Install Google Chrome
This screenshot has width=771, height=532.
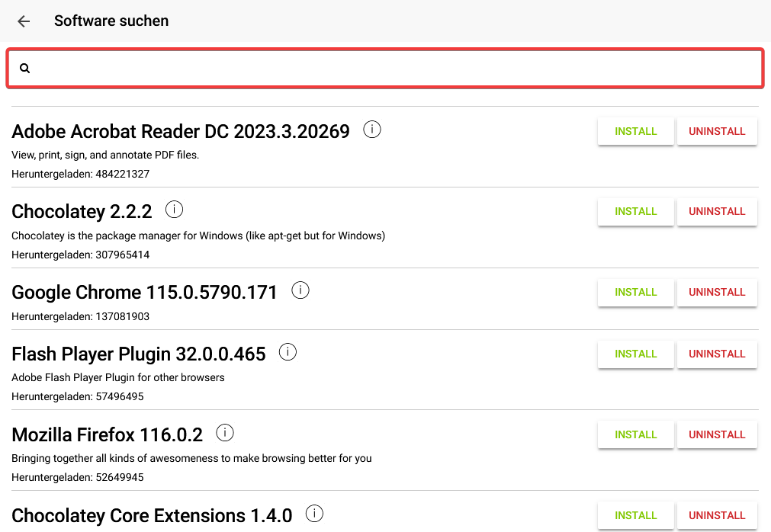(636, 292)
